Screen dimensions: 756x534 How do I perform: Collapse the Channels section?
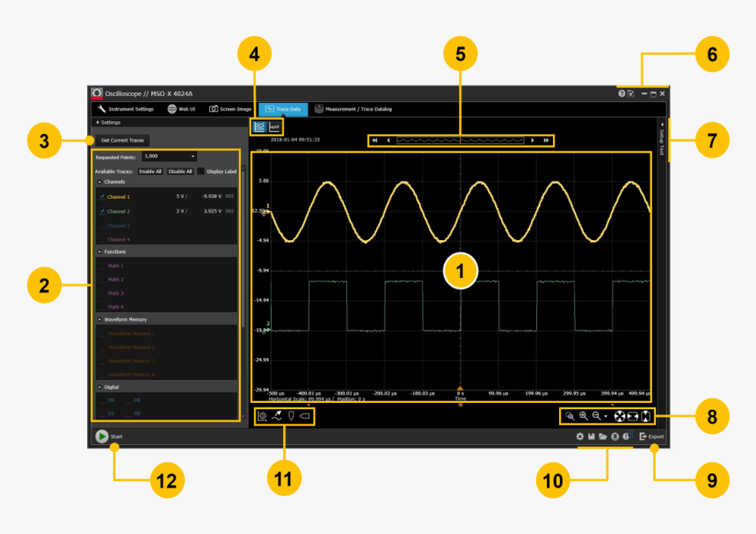point(99,181)
